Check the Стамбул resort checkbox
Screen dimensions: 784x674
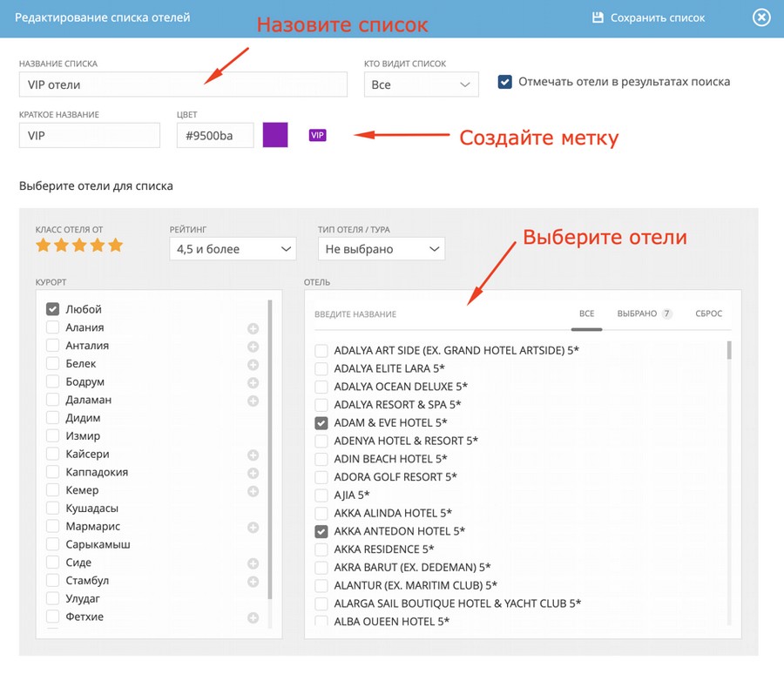click(x=52, y=580)
